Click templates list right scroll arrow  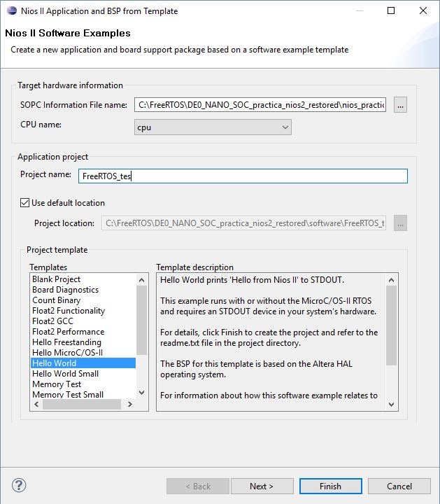coord(129,405)
